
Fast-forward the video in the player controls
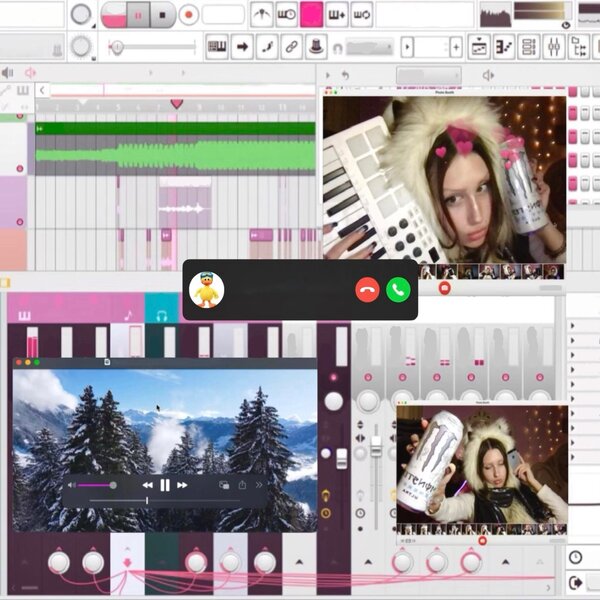[x=182, y=485]
